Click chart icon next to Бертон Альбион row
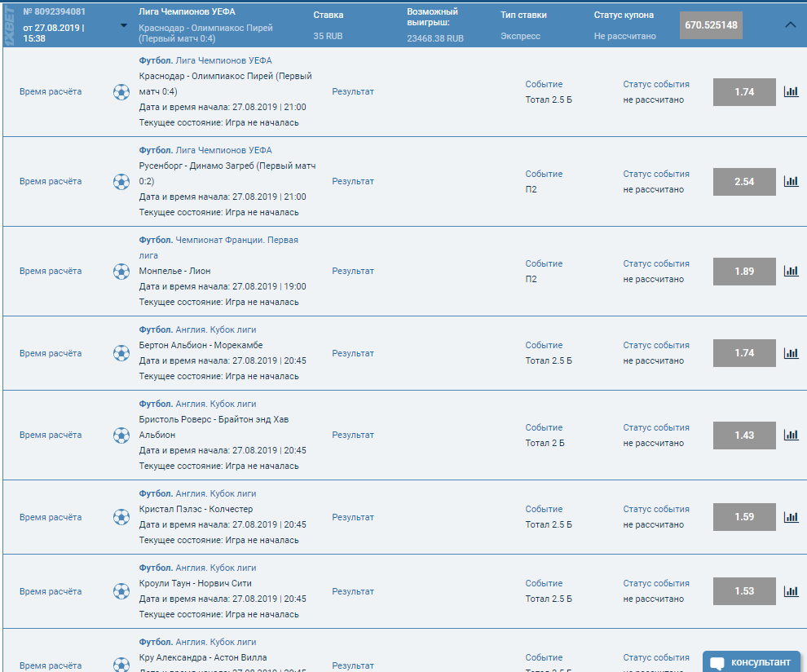The height and width of the screenshot is (672, 807). (791, 353)
